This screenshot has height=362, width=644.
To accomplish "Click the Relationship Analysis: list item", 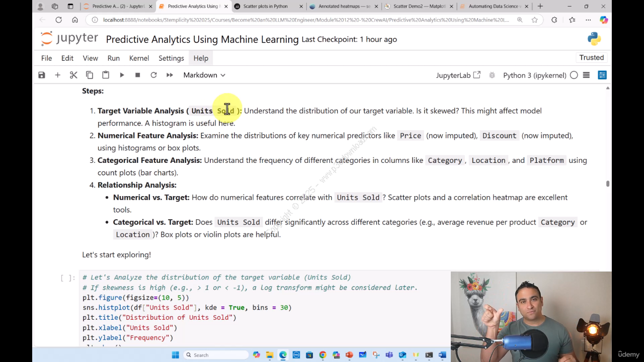I will coord(137,185).
